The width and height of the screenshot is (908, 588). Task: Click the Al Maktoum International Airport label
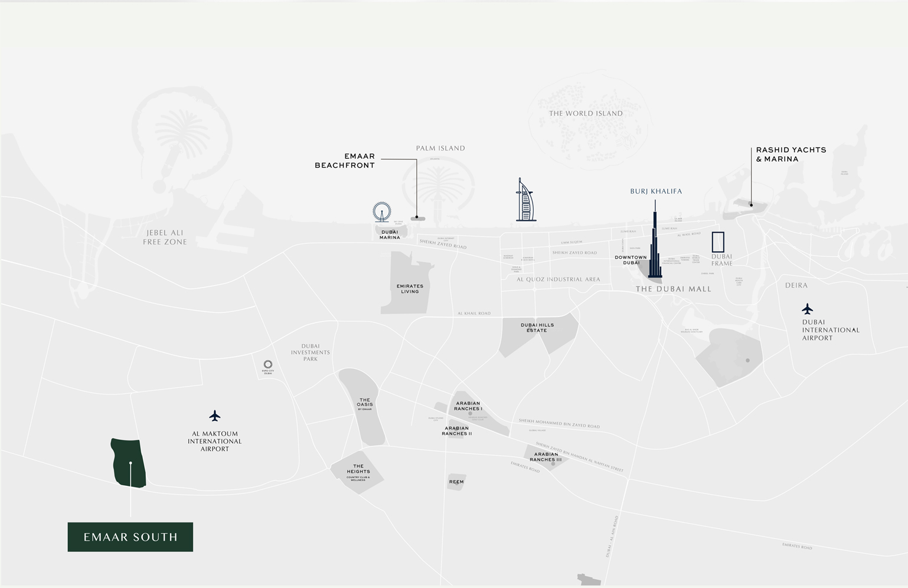click(215, 441)
